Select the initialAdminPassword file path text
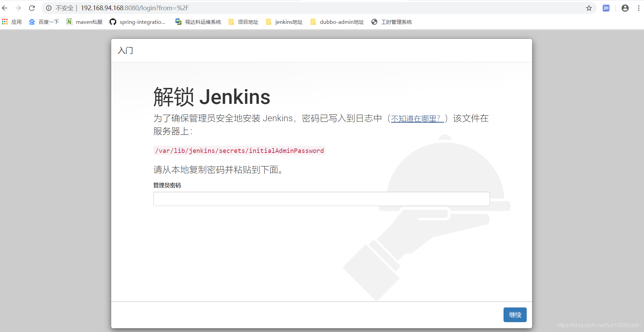Image resolution: width=644 pixels, height=332 pixels. 239,151
